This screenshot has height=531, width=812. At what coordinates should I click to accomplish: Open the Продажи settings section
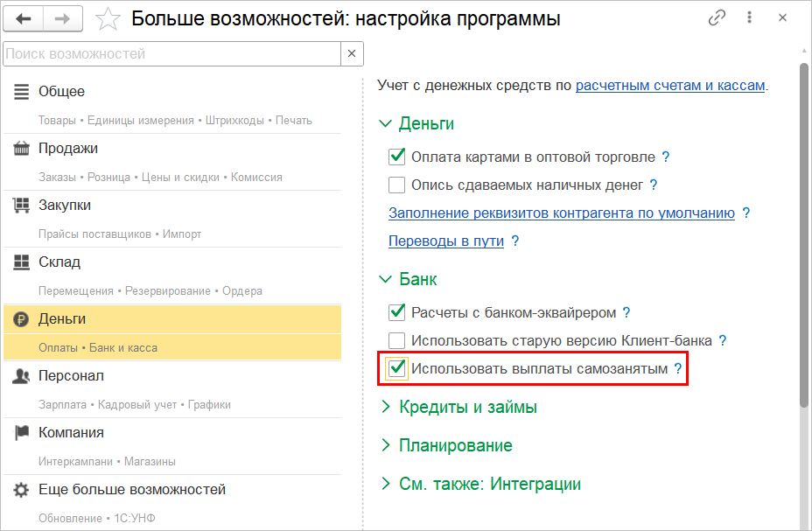pos(68,149)
